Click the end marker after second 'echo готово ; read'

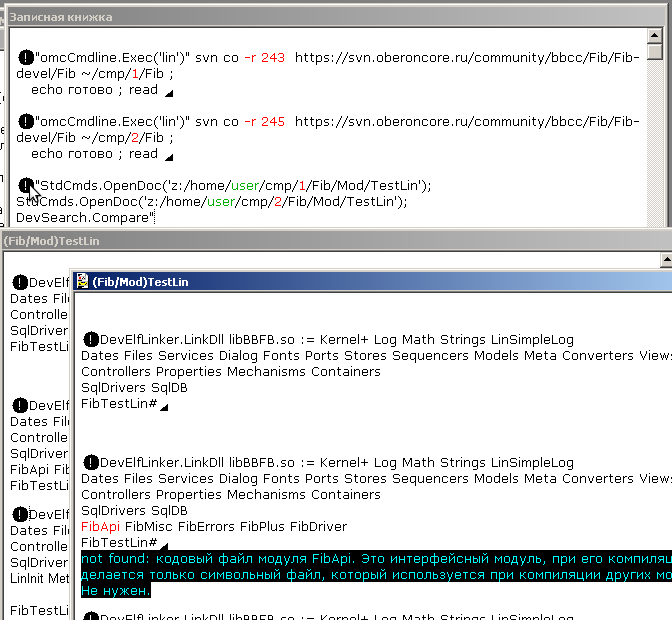click(x=168, y=157)
